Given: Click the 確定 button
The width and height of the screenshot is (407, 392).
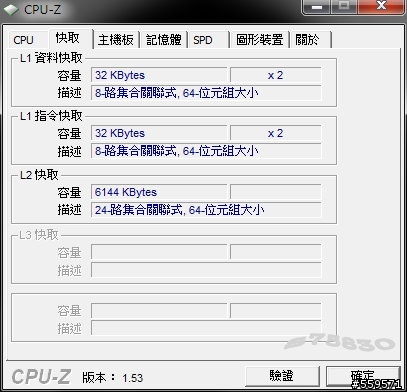Looking at the screenshot, I should point(363,376).
